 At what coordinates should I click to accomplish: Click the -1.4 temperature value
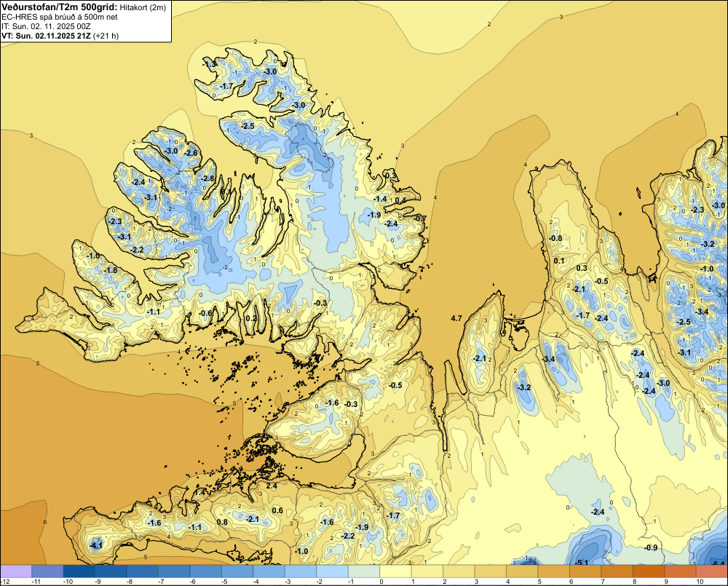(380, 199)
